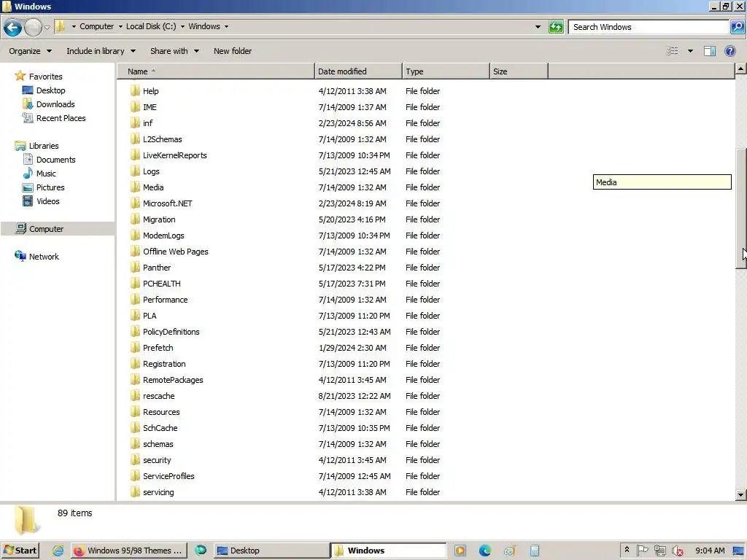Open the Share with menu
747x560 pixels.
click(175, 51)
